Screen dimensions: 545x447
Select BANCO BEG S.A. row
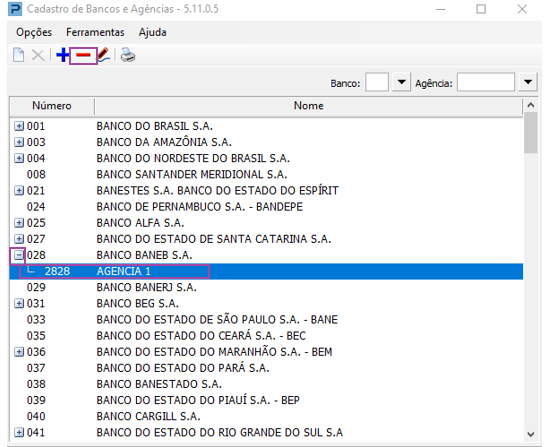click(x=266, y=304)
